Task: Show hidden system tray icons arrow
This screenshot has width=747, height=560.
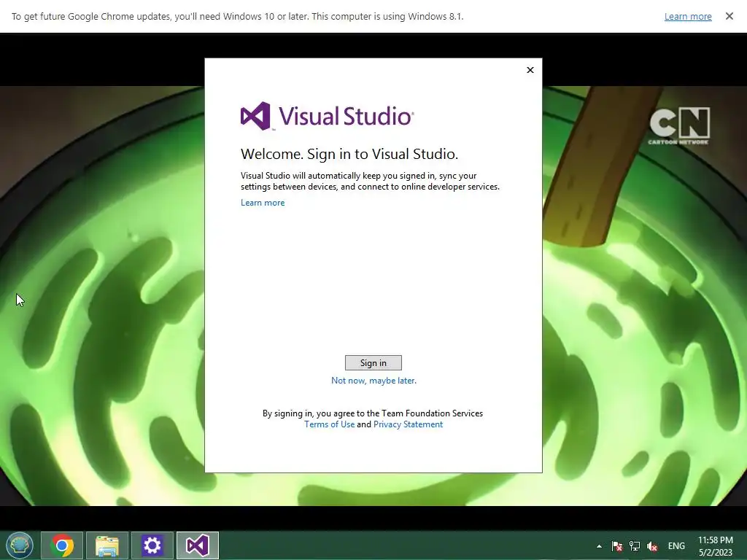Action: pos(599,546)
